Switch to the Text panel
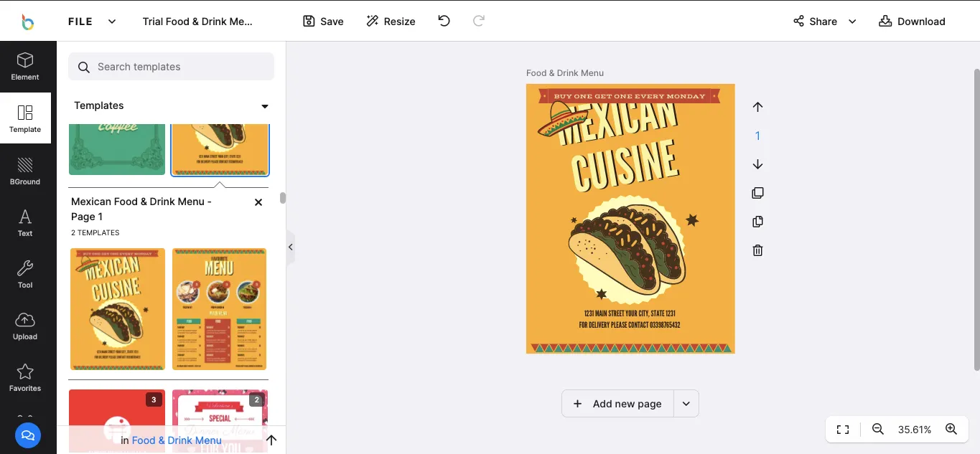Screen dimensions: 980x454 (25, 222)
